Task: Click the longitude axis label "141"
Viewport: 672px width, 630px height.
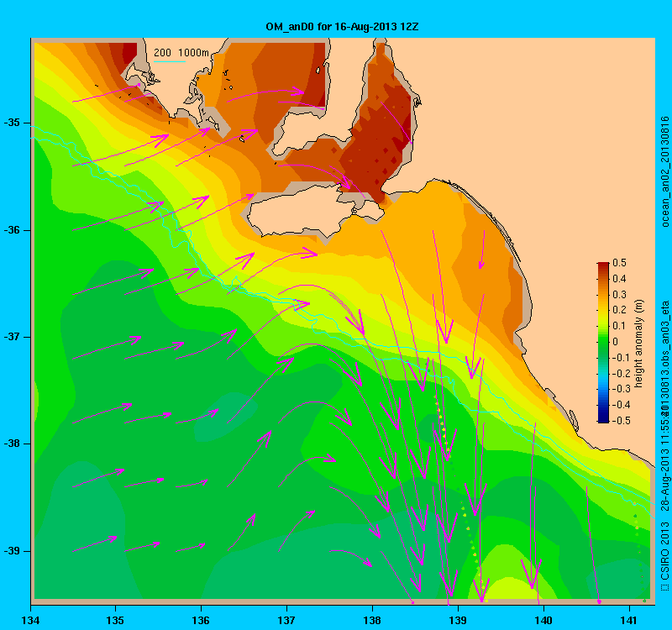Action: pos(628,620)
